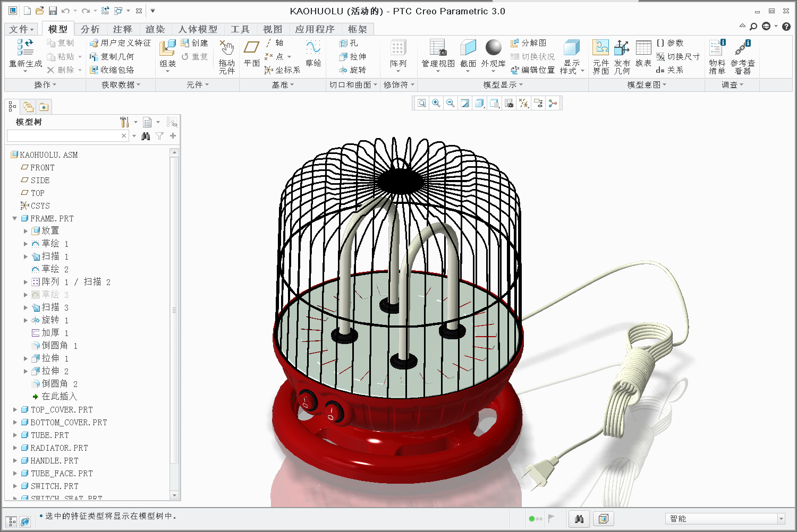The image size is (797, 532).
Task: Switch to the 视图 view tab
Action: pyautogui.click(x=273, y=29)
